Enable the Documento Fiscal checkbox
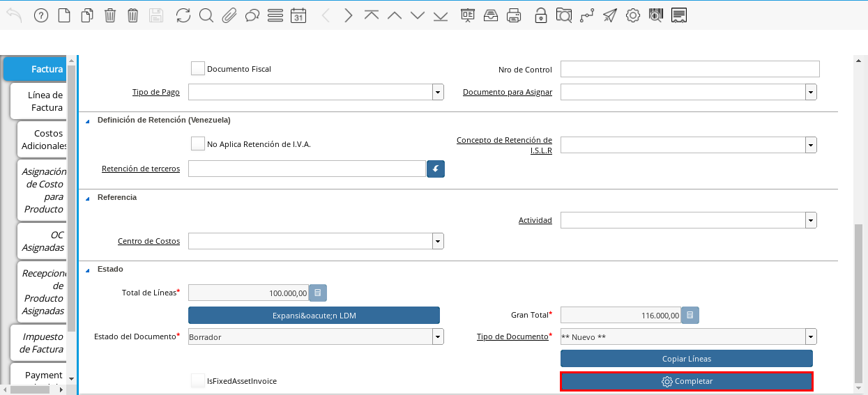The width and height of the screenshot is (868, 395). click(x=198, y=68)
